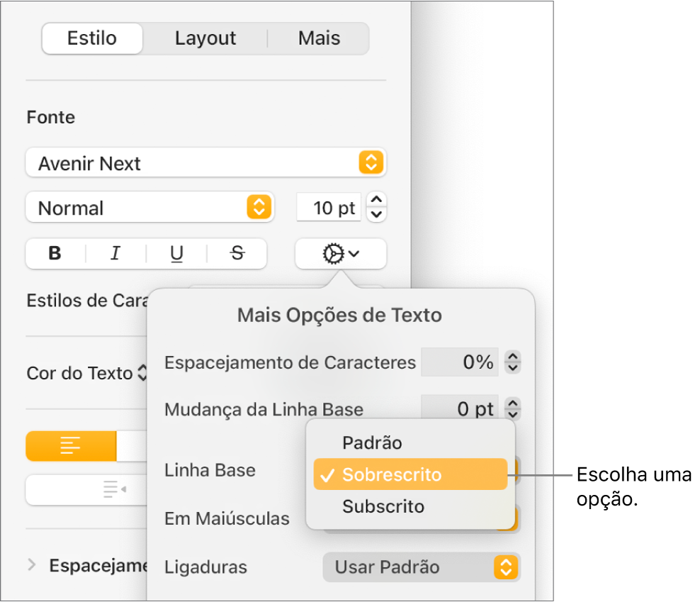Viewport: 700px width, 602px height.
Task: Increase character spacing with stepper
Action: pyautogui.click(x=513, y=356)
